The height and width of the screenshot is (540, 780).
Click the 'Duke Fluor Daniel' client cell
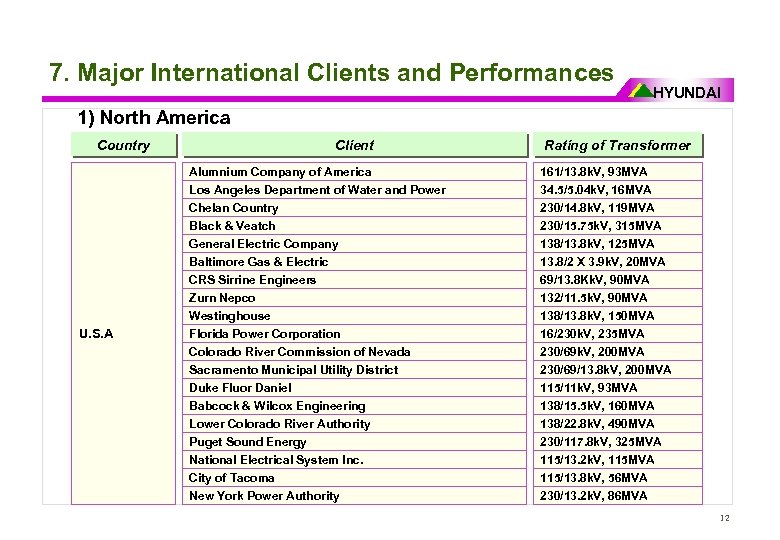(354, 387)
